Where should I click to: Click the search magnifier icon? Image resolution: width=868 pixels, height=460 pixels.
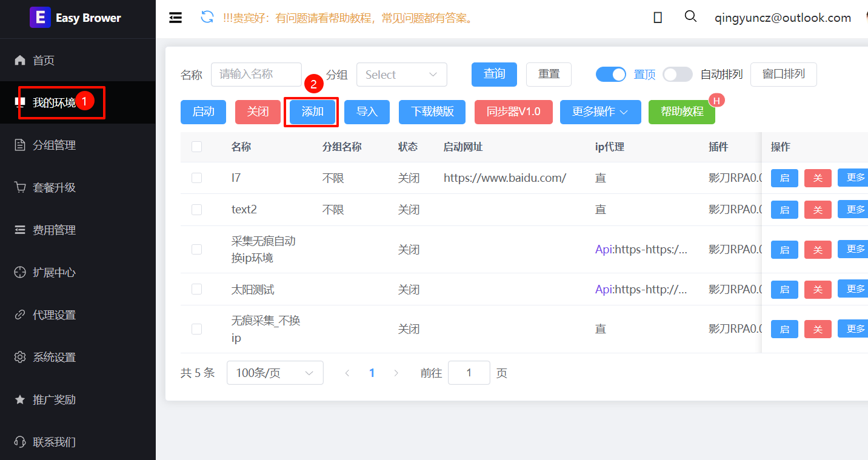point(690,17)
